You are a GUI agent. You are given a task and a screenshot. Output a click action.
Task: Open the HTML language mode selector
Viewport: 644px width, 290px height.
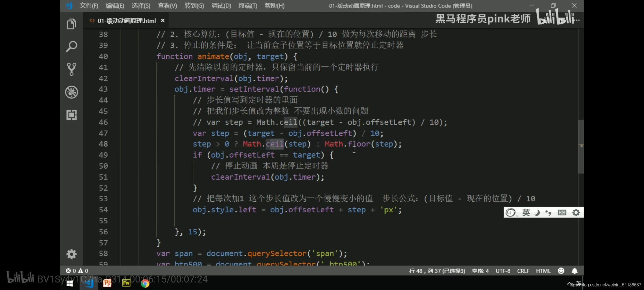(543, 271)
